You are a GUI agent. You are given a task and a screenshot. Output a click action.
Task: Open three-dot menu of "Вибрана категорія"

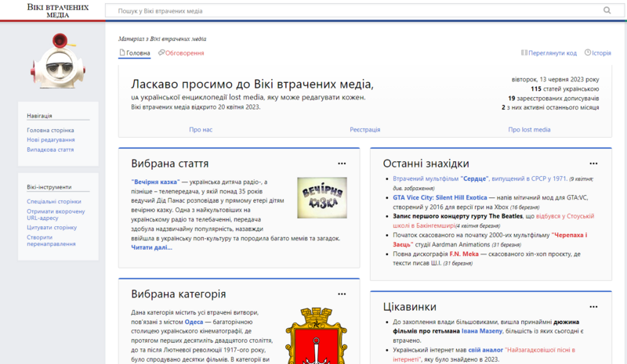342,294
